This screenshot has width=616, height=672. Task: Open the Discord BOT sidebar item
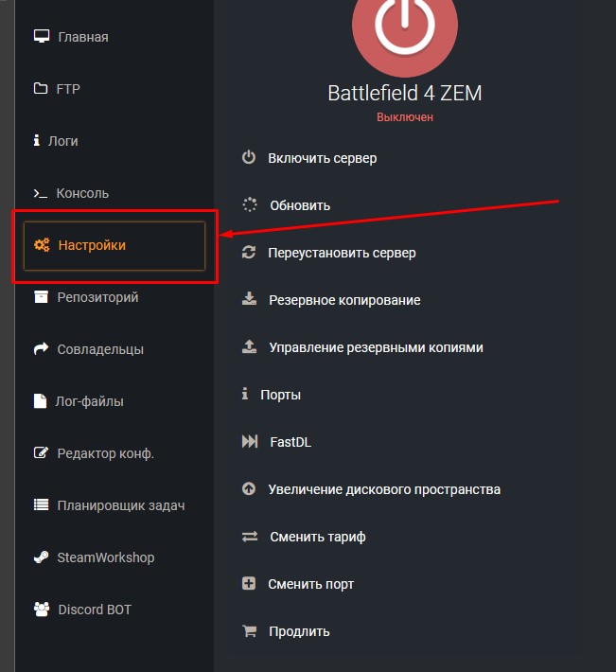click(x=95, y=610)
